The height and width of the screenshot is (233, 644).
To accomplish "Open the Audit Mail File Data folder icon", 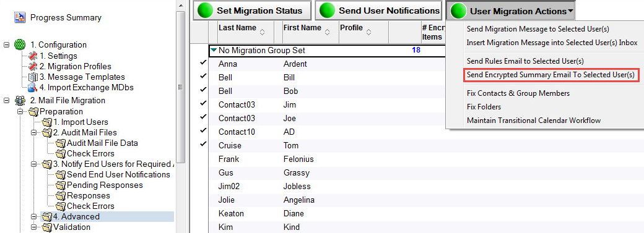I will tap(61, 143).
